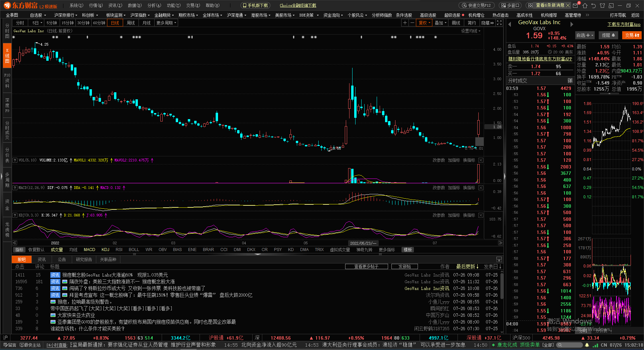Click the status bar search box
The image size is (644, 350).
coord(570,345)
